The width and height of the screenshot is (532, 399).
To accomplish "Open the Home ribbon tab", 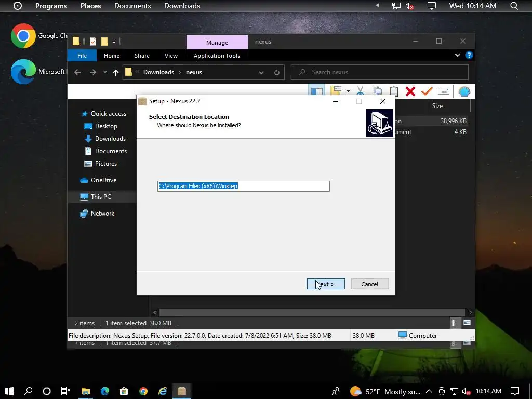I will 111,56.
